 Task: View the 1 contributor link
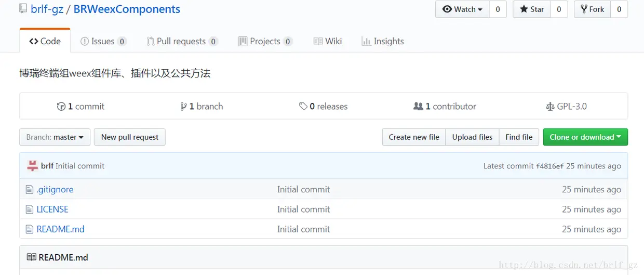[445, 107]
